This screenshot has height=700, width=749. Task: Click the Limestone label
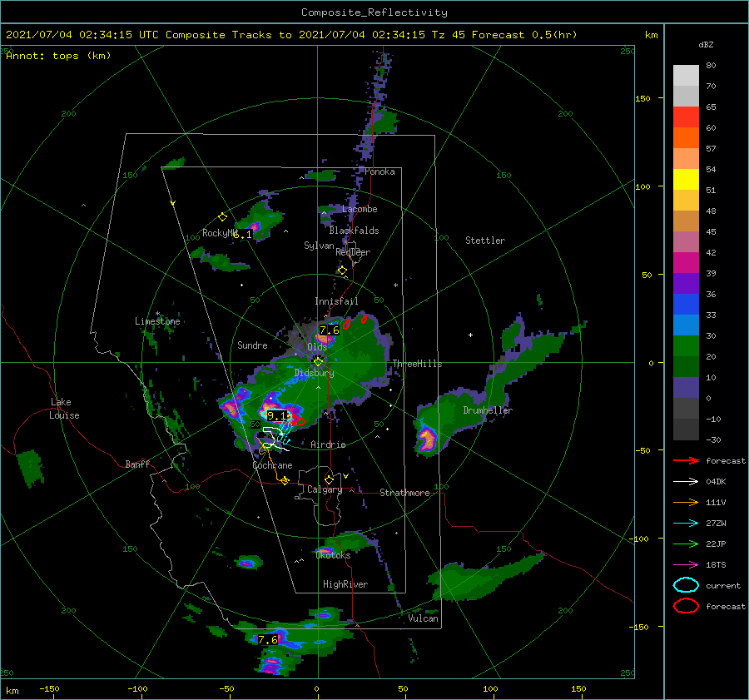[x=157, y=321]
